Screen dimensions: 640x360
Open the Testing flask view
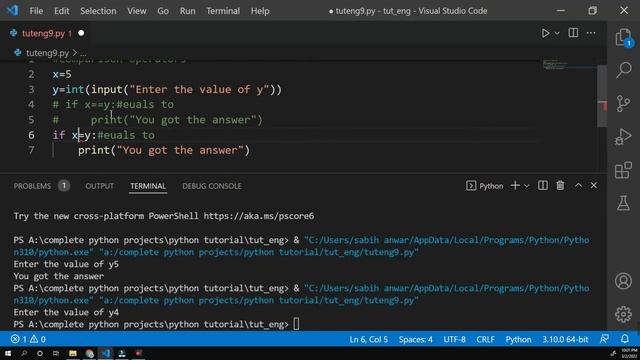coord(623,203)
